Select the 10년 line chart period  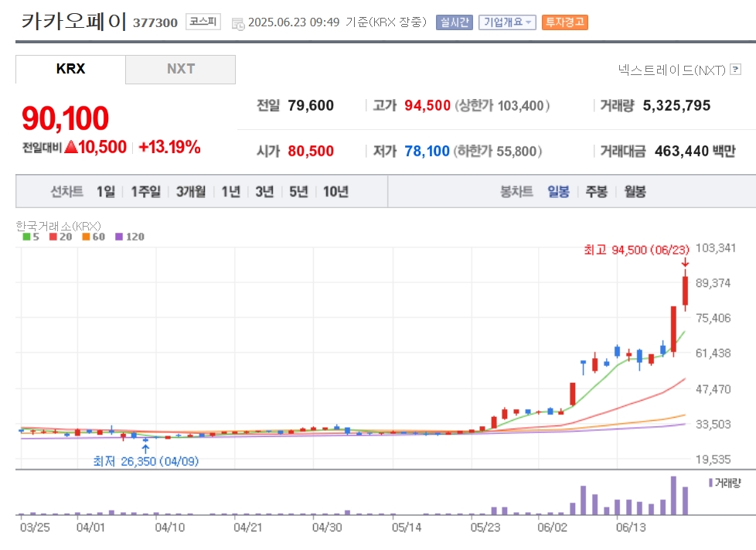point(335,192)
